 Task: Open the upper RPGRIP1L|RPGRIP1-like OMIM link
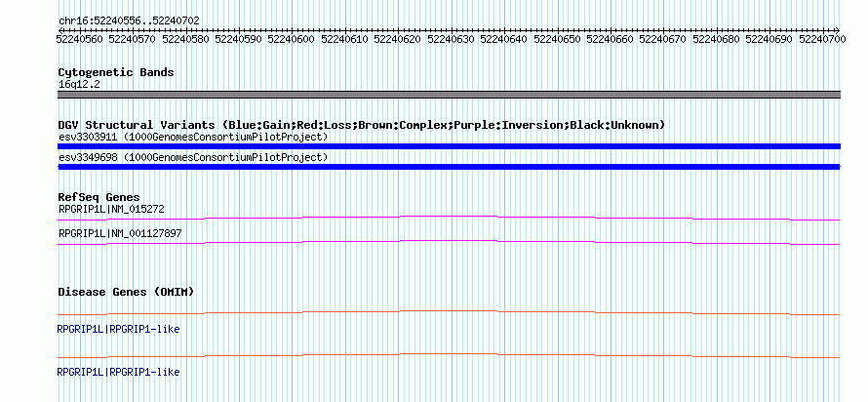point(118,330)
